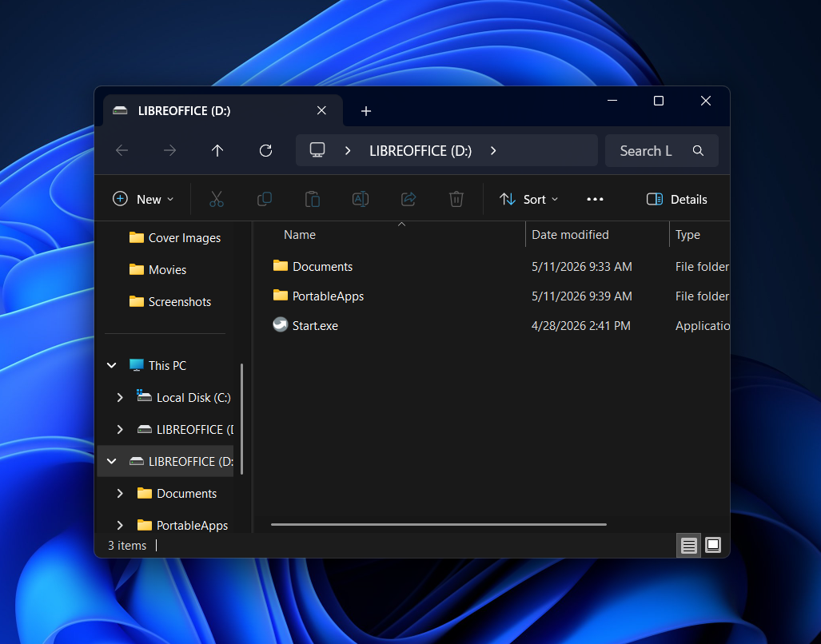Click the date 5/11/2026 9:33 AM

click(x=582, y=266)
